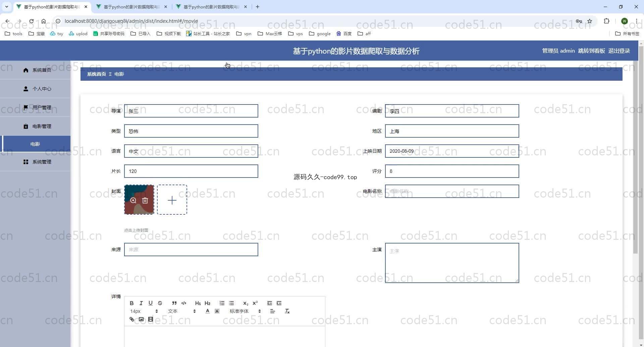Image resolution: width=644 pixels, height=347 pixels.
Task: Open the text background color picker
Action: tap(217, 311)
